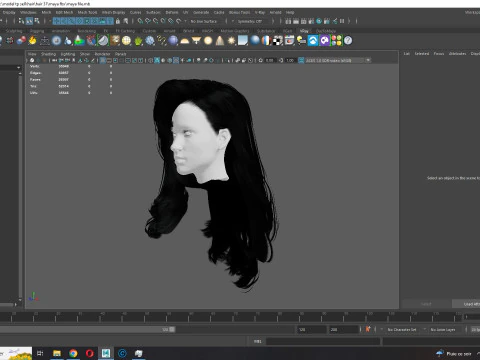Screen dimensions: 480x360
Task: Click the snap to grids icon
Action: pyautogui.click(x=140, y=21)
